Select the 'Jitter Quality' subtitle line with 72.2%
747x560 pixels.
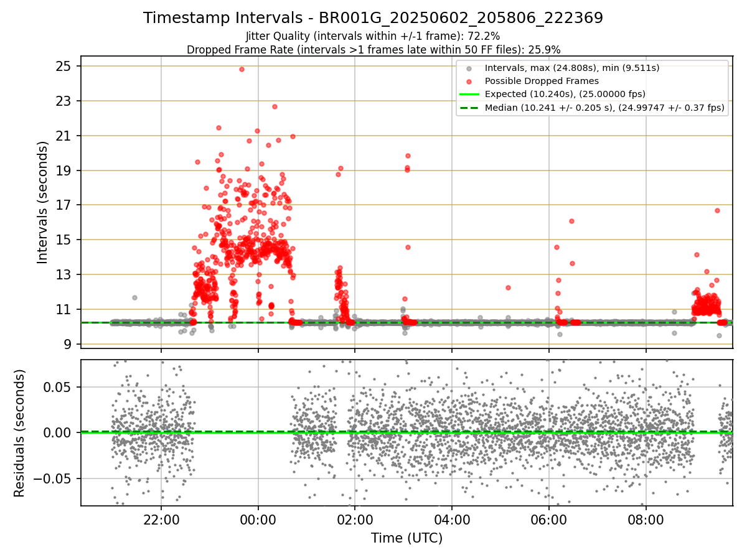373,36
